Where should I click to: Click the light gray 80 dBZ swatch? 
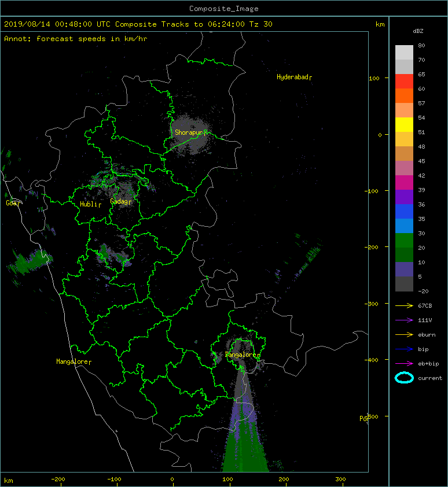click(404, 53)
